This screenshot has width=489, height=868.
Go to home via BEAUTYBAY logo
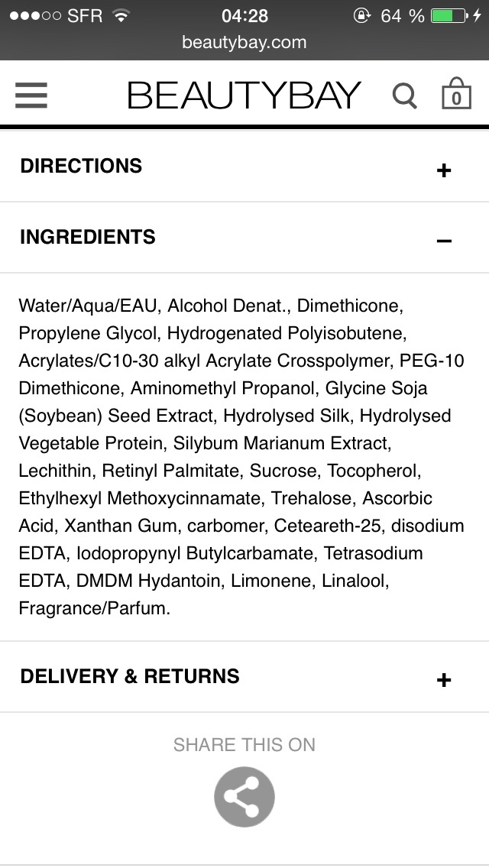(x=244, y=96)
